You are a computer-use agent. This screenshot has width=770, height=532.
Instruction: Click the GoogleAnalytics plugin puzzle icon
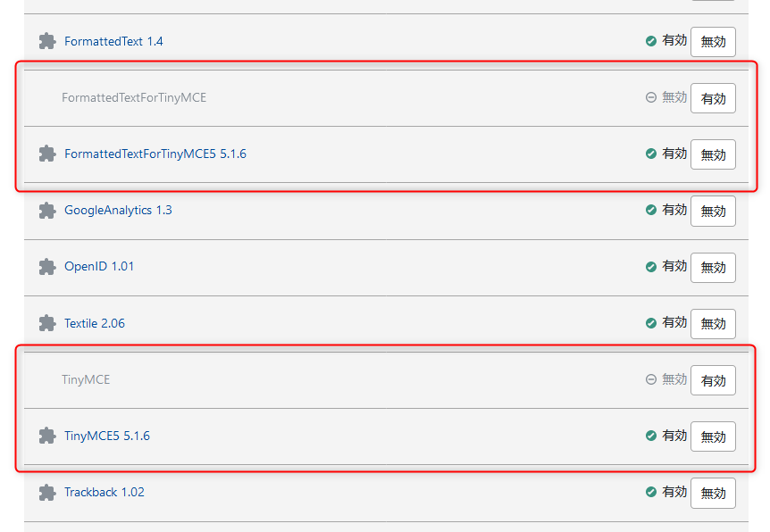click(x=47, y=211)
